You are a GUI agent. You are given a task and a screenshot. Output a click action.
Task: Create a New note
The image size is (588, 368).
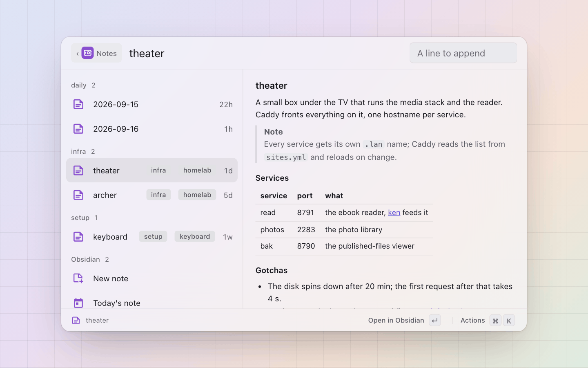(x=152, y=278)
